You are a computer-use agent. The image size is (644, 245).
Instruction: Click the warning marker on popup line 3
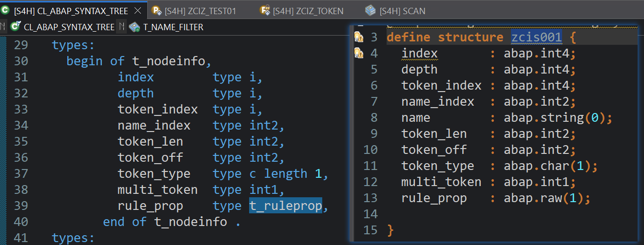(x=359, y=37)
